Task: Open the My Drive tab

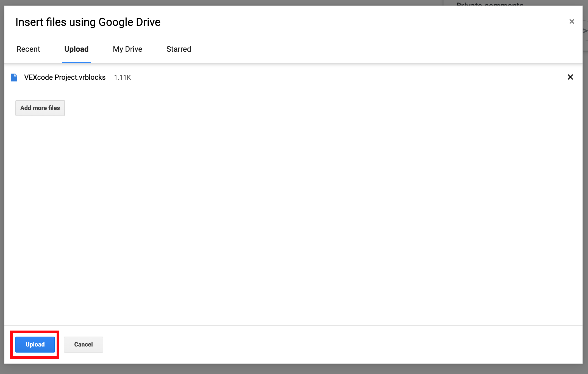Action: (x=127, y=49)
